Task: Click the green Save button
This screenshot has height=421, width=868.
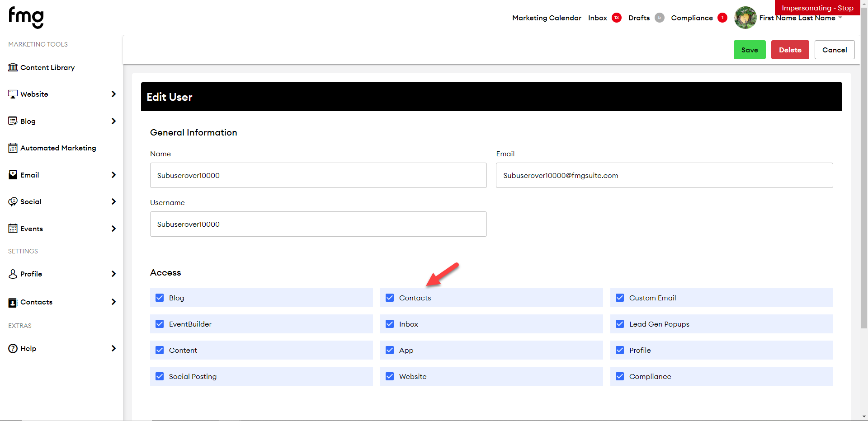Action: (x=750, y=50)
